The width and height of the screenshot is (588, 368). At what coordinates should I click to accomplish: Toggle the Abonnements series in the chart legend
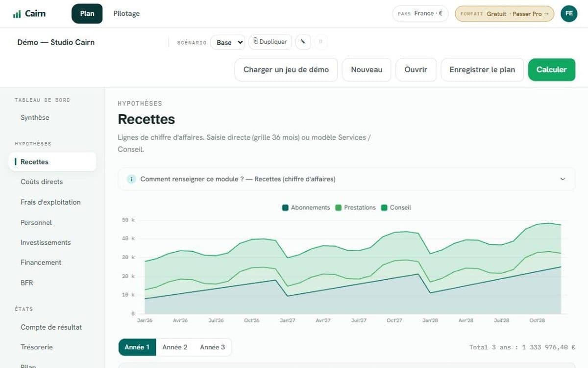tap(306, 208)
